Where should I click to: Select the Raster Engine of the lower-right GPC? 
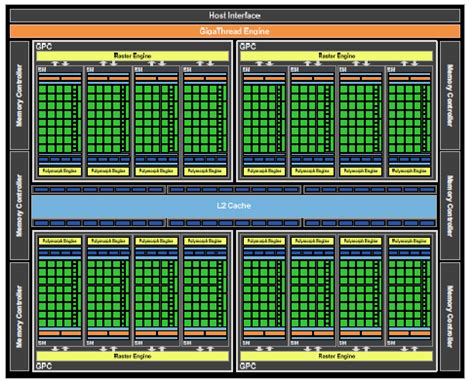(336, 356)
